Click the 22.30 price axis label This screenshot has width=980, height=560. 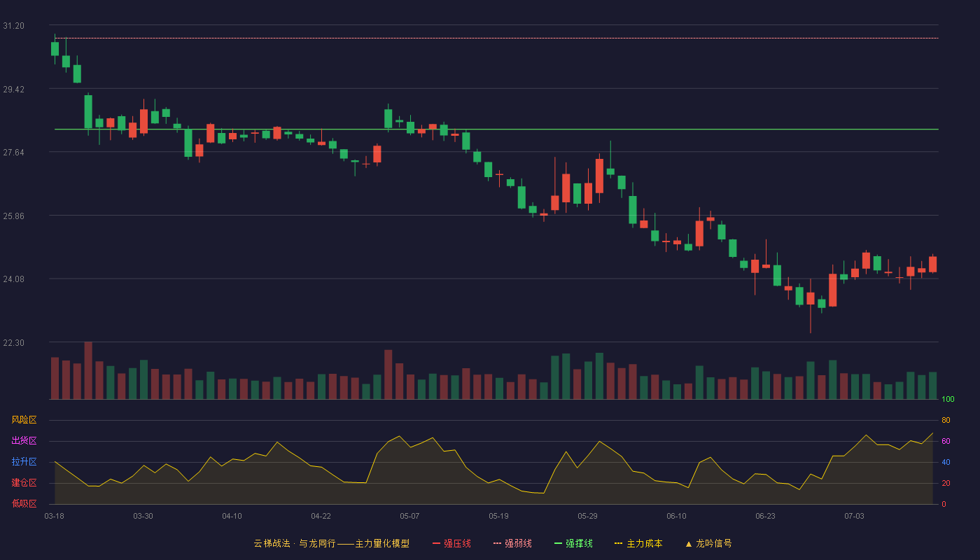tap(13, 343)
